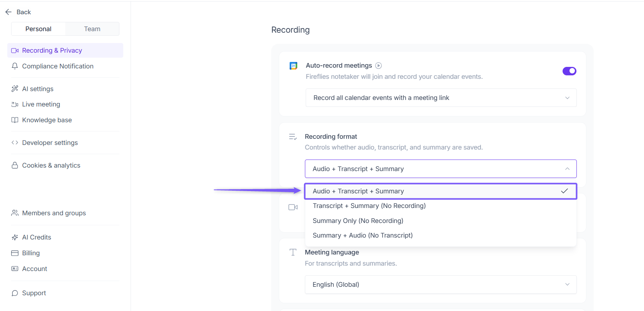Click the Cookies & analytics lock icon
This screenshot has height=311, width=644.
pyautogui.click(x=15, y=165)
